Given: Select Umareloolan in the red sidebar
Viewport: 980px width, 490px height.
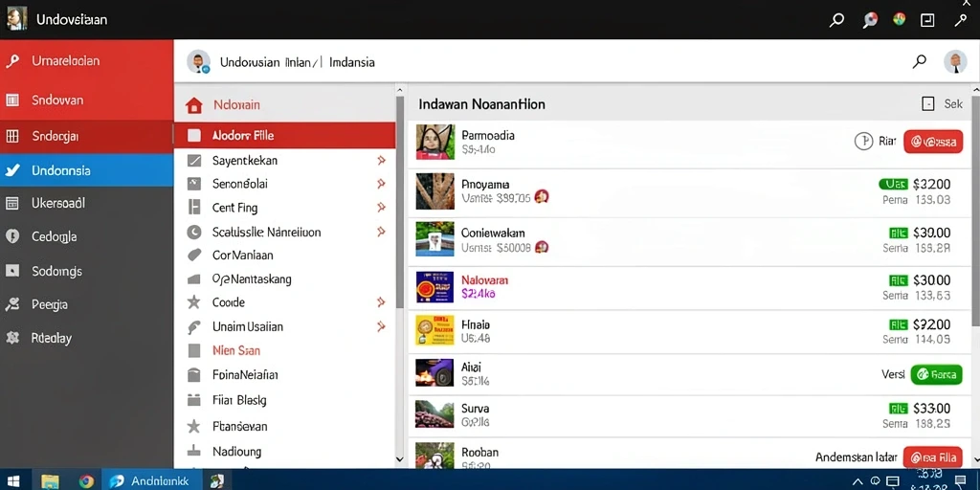Looking at the screenshot, I should click(86, 60).
